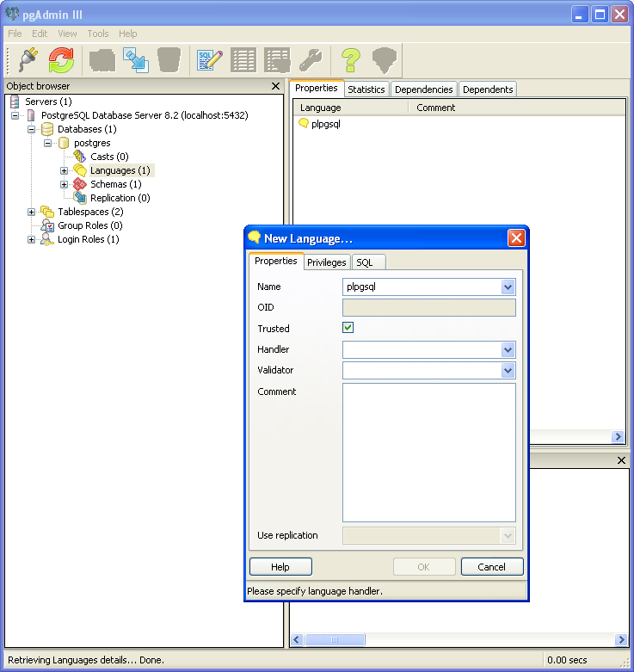Click the guru hint speech icon
This screenshot has height=672, width=634.
[x=385, y=59]
